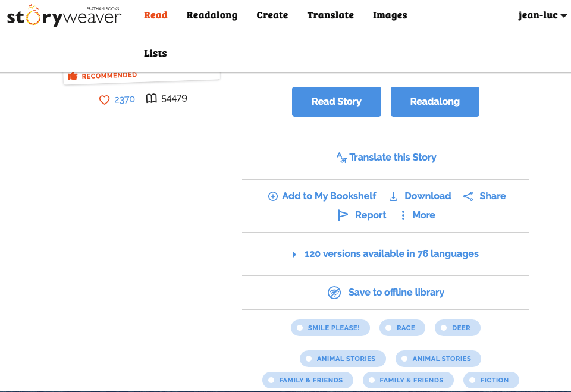Click the Translate this Story language icon
This screenshot has height=392, width=571.
click(341, 158)
